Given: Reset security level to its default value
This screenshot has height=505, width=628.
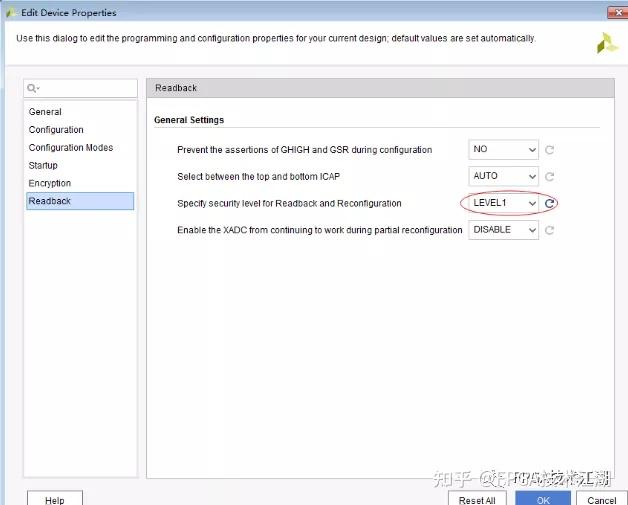Looking at the screenshot, I should point(549,203).
